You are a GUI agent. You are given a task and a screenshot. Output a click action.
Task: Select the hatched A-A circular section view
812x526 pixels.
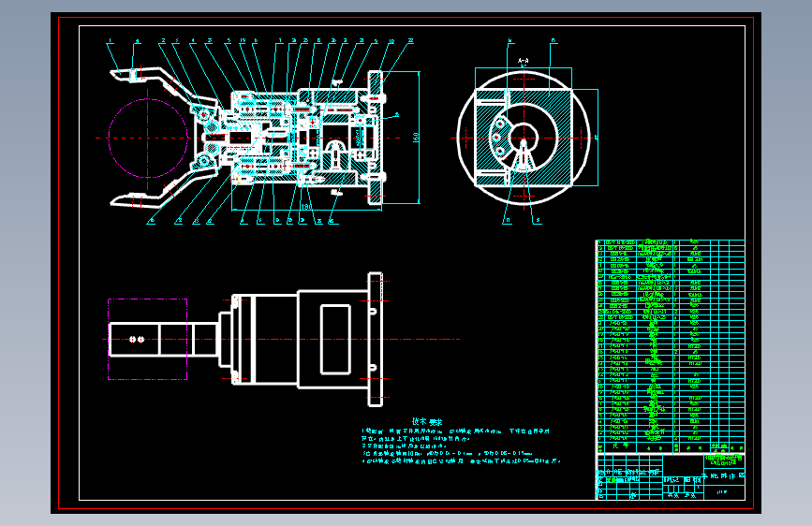[524, 138]
